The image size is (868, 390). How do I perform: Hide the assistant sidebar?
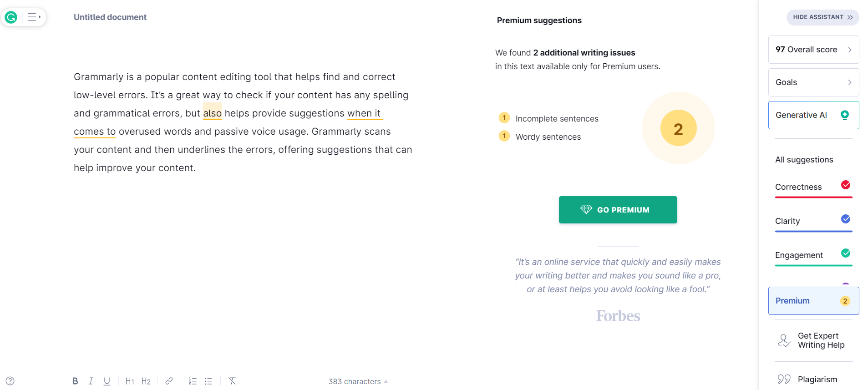(822, 17)
